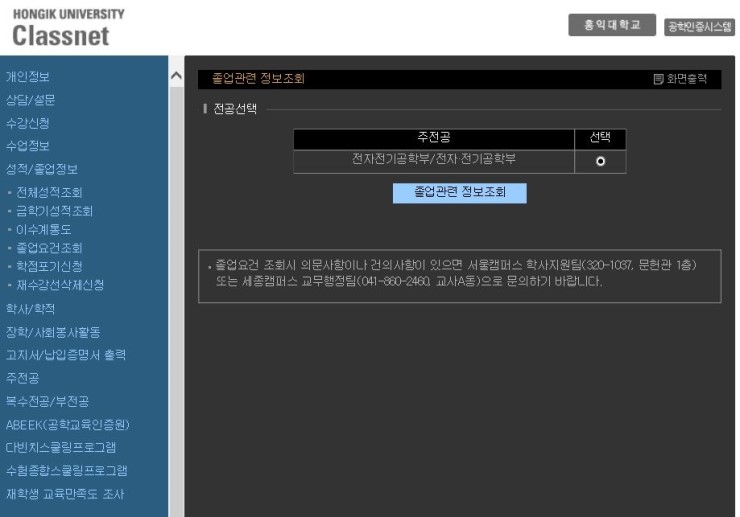This screenshot has width=740, height=517.
Task: Go to 금학기성적조회 submenu
Action: 54,211
